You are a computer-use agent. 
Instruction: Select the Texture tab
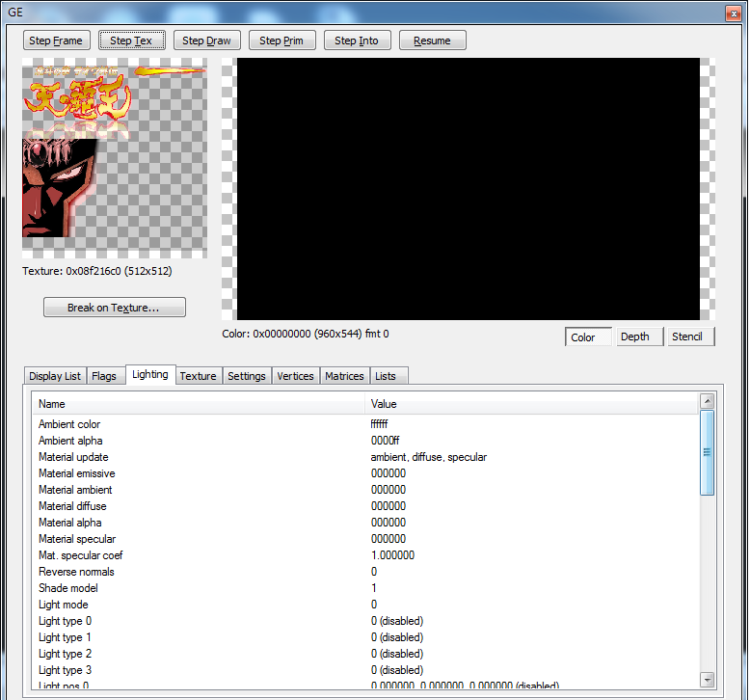(198, 376)
